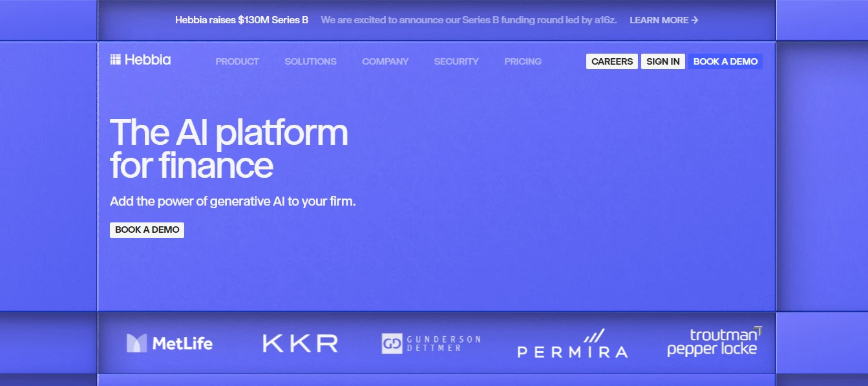Open the Product menu
Image resolution: width=868 pixels, height=386 pixels.
point(237,61)
